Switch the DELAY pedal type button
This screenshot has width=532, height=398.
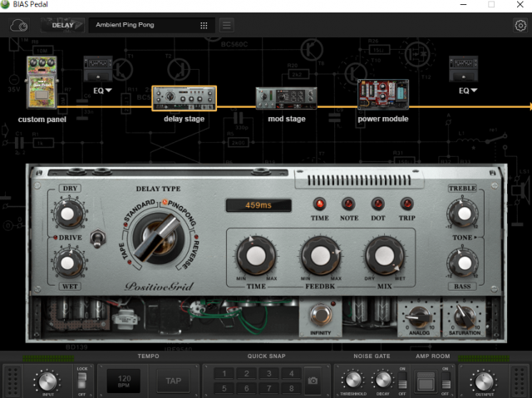[x=62, y=26]
